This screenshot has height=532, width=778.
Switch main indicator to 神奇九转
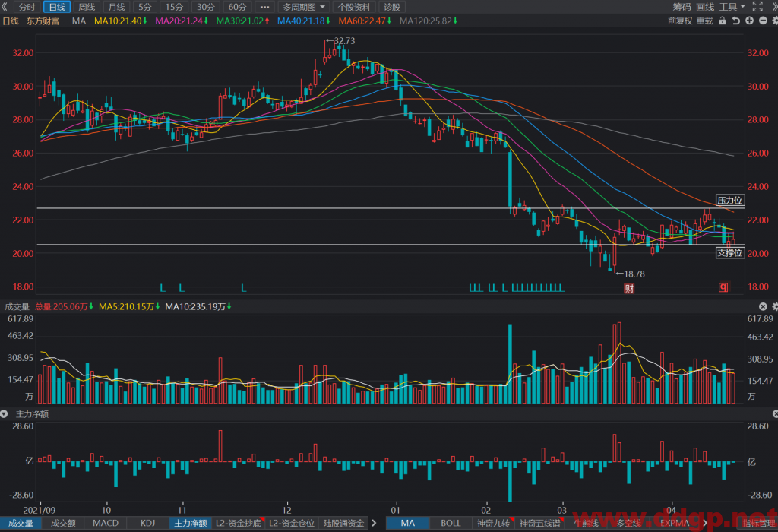[x=493, y=523]
